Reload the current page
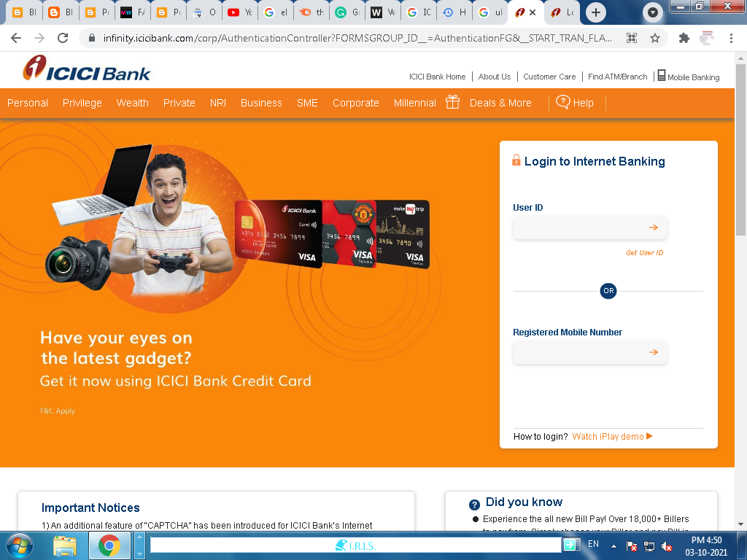 point(63,38)
